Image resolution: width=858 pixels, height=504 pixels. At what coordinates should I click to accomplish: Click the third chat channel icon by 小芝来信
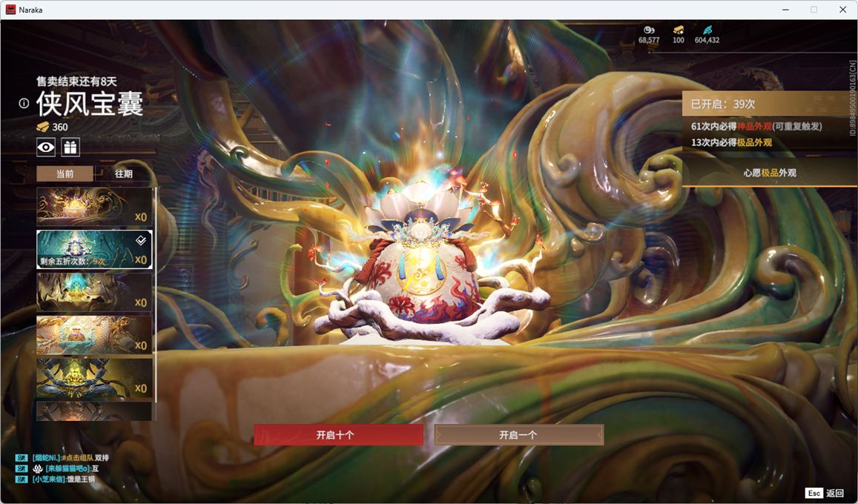pyautogui.click(x=22, y=480)
